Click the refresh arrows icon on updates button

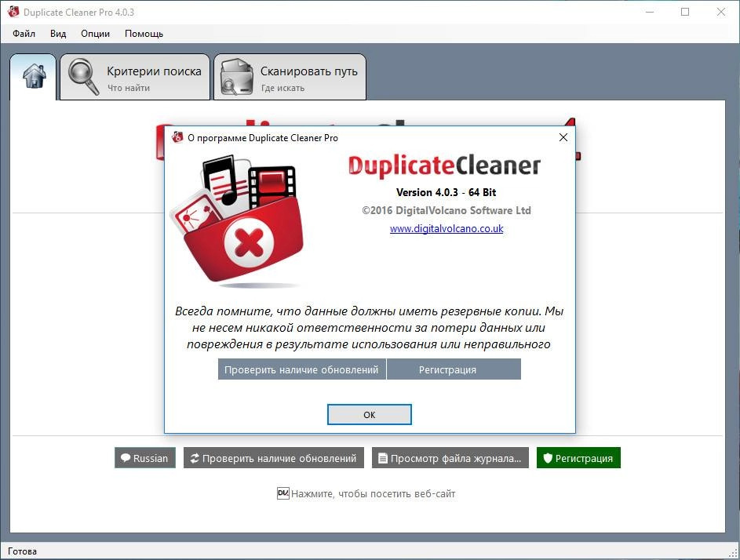coord(195,457)
